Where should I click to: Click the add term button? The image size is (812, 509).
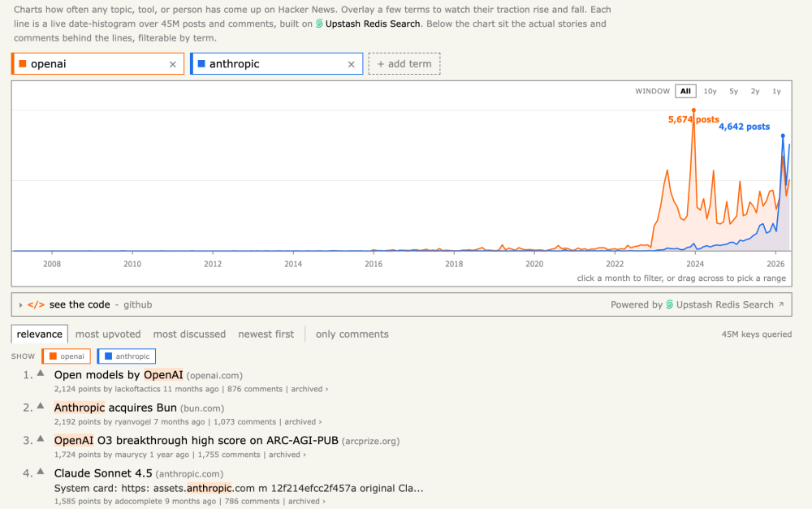[x=404, y=63]
